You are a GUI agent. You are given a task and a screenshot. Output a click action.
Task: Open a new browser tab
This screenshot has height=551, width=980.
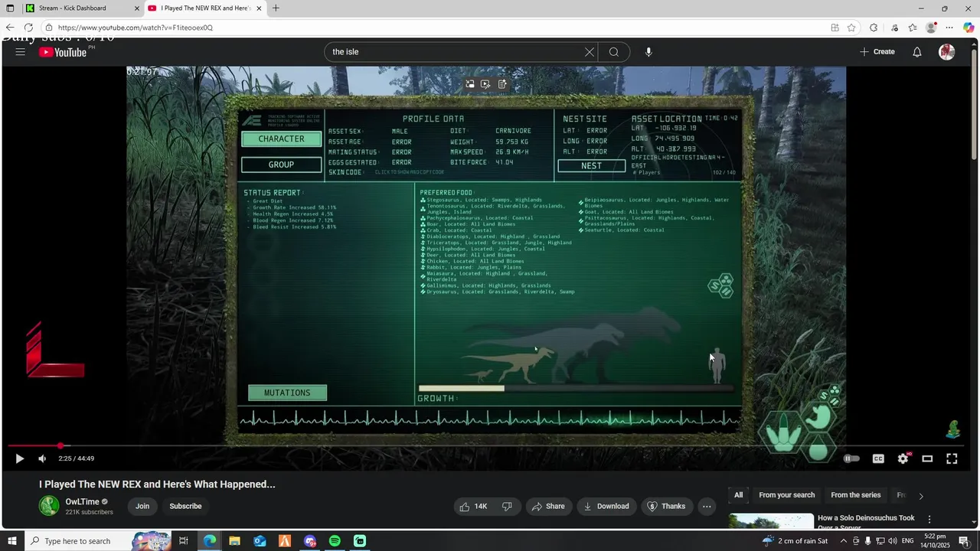(x=276, y=8)
